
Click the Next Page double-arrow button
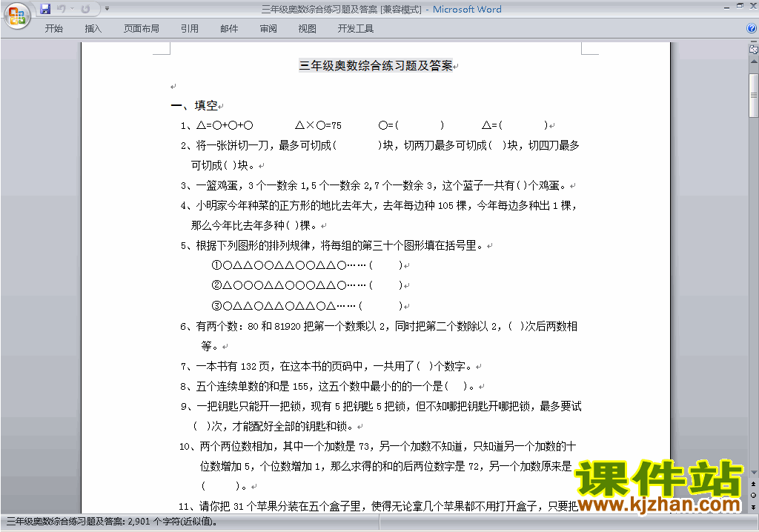point(753,507)
